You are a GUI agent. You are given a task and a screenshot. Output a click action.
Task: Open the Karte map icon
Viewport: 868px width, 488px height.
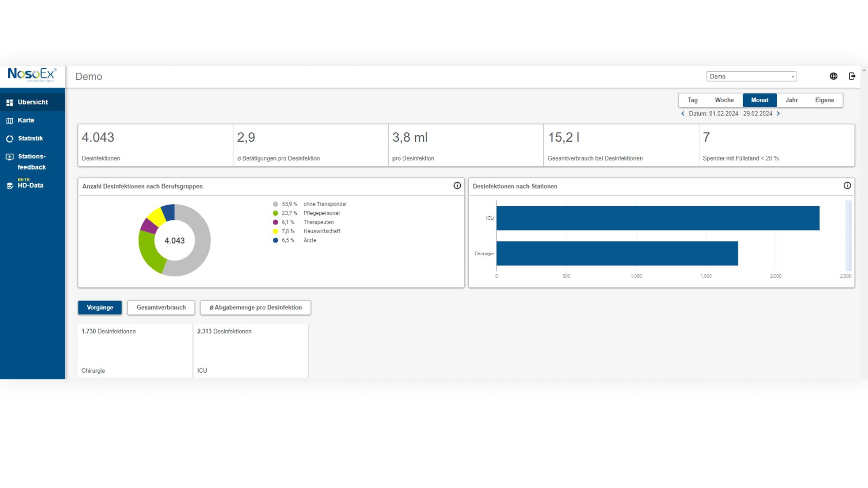click(x=10, y=121)
